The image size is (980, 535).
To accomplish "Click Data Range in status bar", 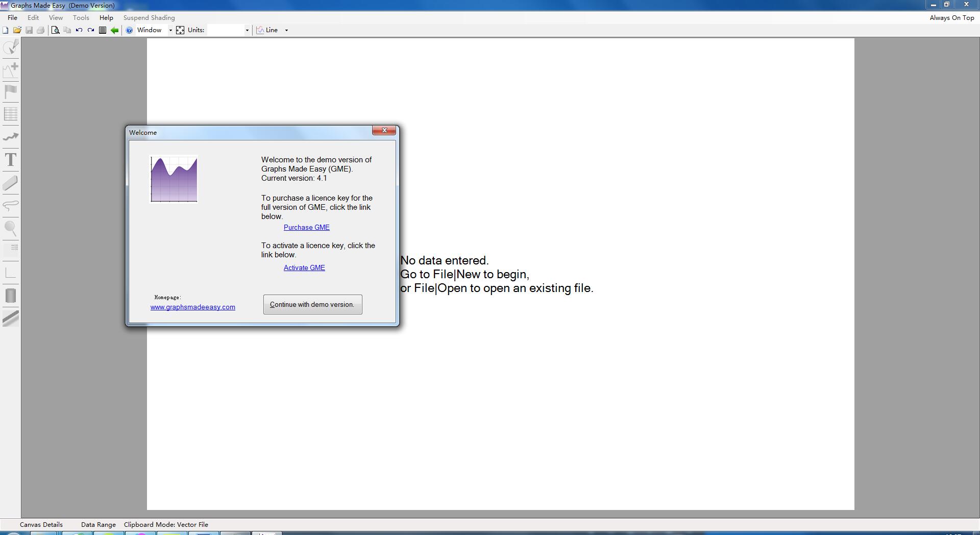I will [99, 524].
